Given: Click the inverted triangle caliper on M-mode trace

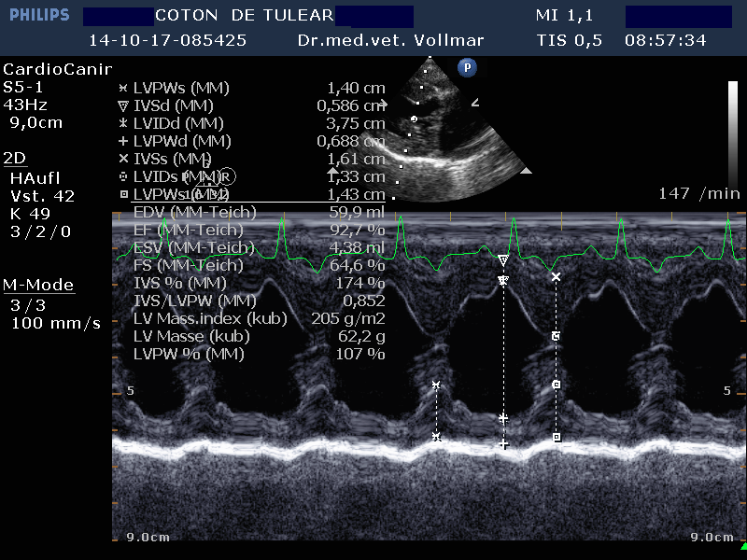Looking at the screenshot, I should click(x=503, y=260).
